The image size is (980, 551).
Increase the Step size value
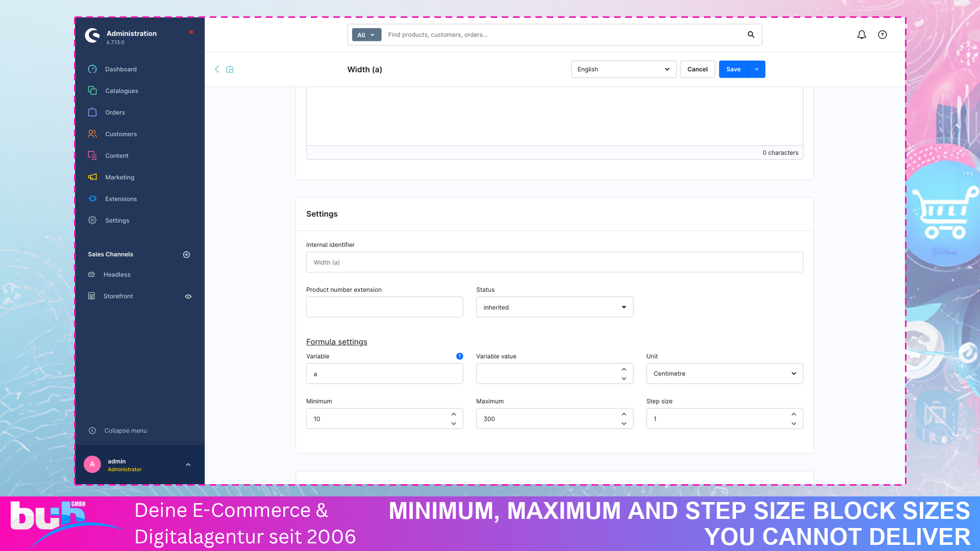[x=794, y=414]
